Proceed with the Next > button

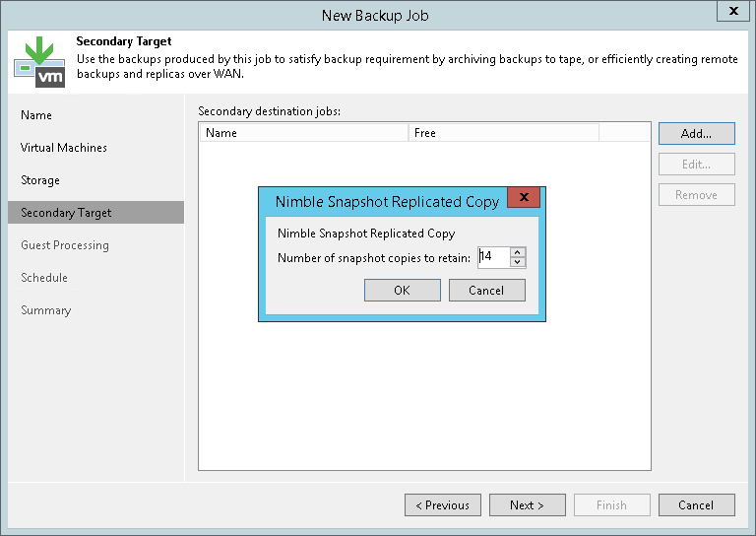coord(528,505)
